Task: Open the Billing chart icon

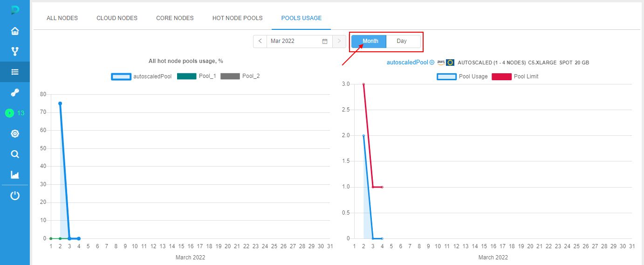Action: tap(15, 174)
